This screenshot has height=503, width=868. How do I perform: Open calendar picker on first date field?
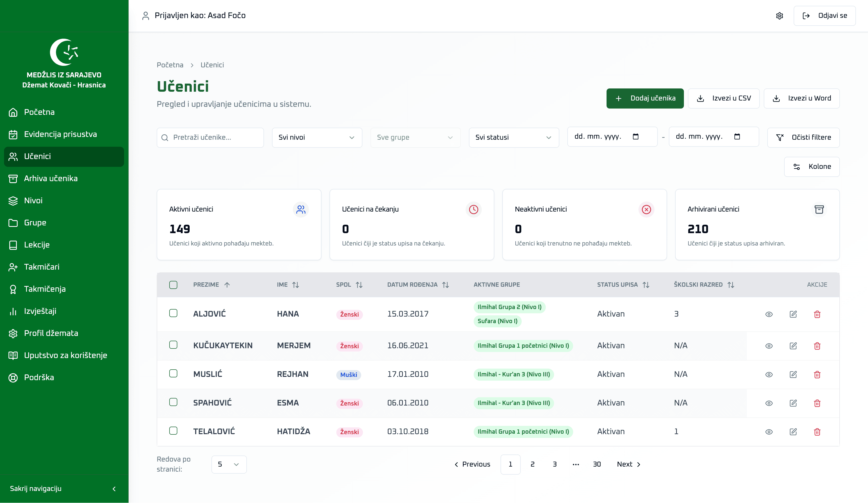(635, 137)
